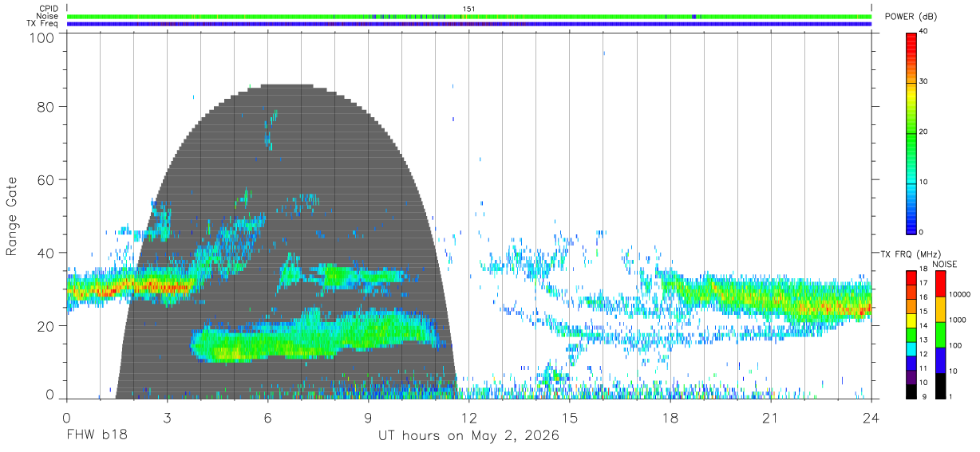Viewport: 980px width, 452px height.
Task: Click the green Noise strip above the plot
Action: [x=469, y=17]
